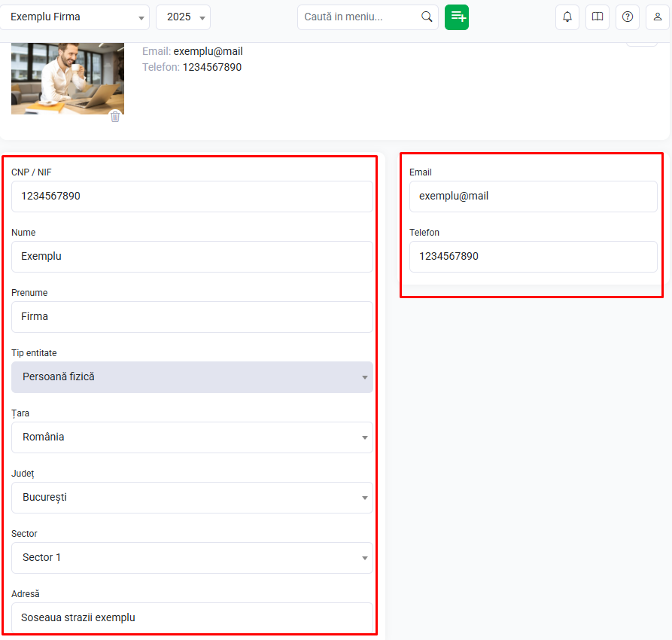Delete the profile photo with trash icon
This screenshot has width=672, height=640.
pos(115,116)
